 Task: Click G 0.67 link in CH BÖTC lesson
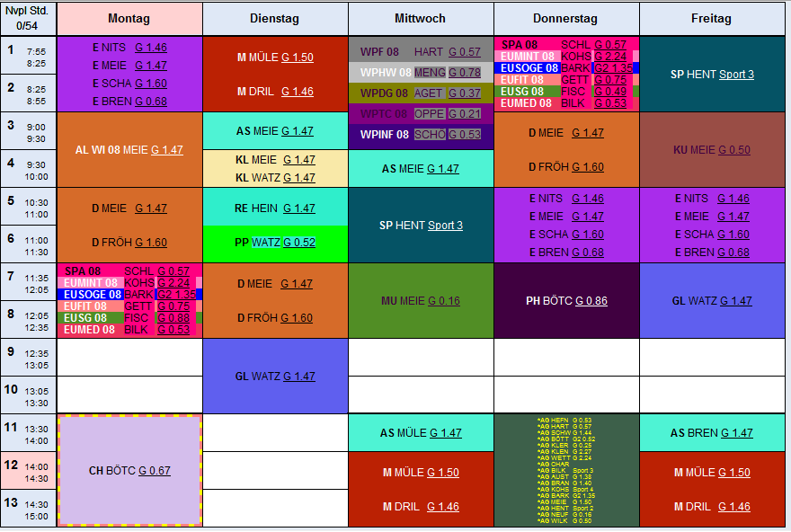point(154,471)
